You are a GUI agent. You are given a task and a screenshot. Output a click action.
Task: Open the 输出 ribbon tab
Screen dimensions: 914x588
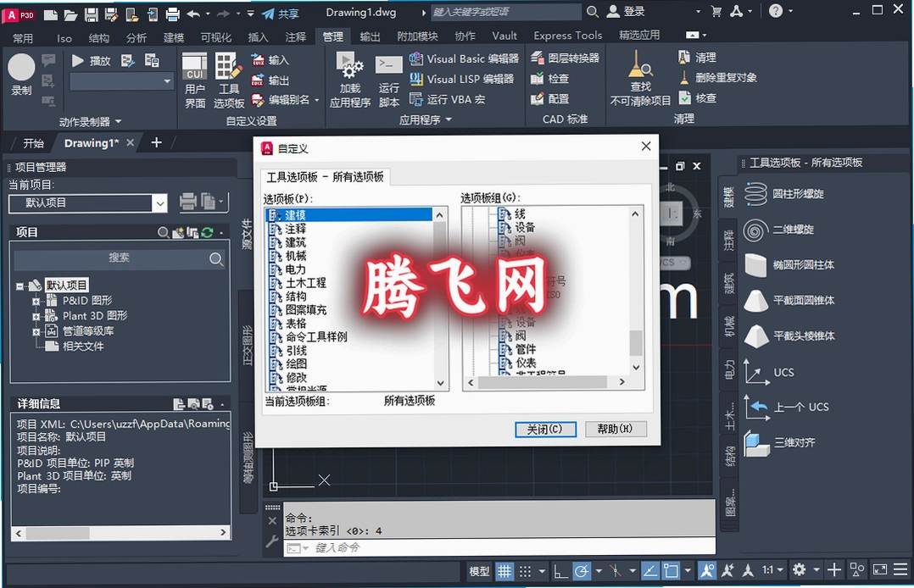(x=371, y=36)
